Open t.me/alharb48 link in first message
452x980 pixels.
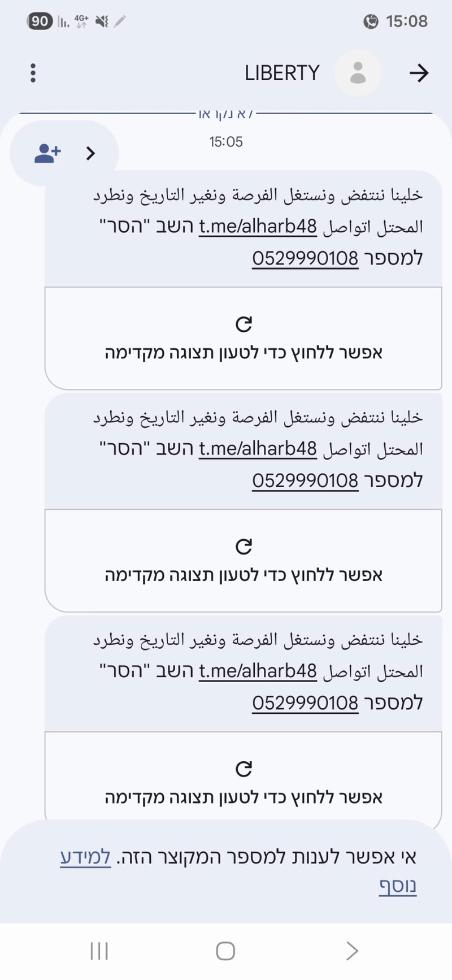coord(258,227)
